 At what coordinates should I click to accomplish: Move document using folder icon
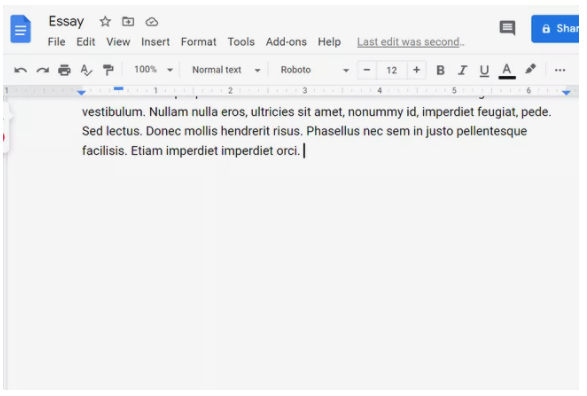point(128,22)
